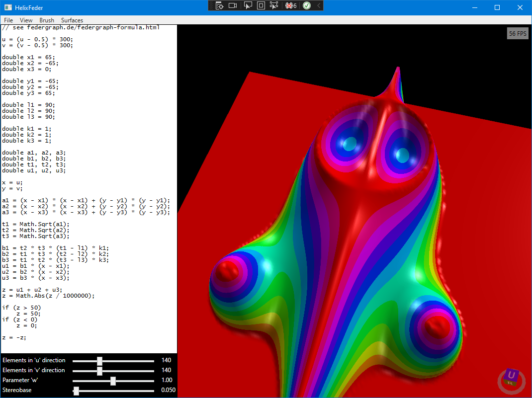Select the video camera capture icon
This screenshot has height=398, width=532.
pyautogui.click(x=232, y=5)
